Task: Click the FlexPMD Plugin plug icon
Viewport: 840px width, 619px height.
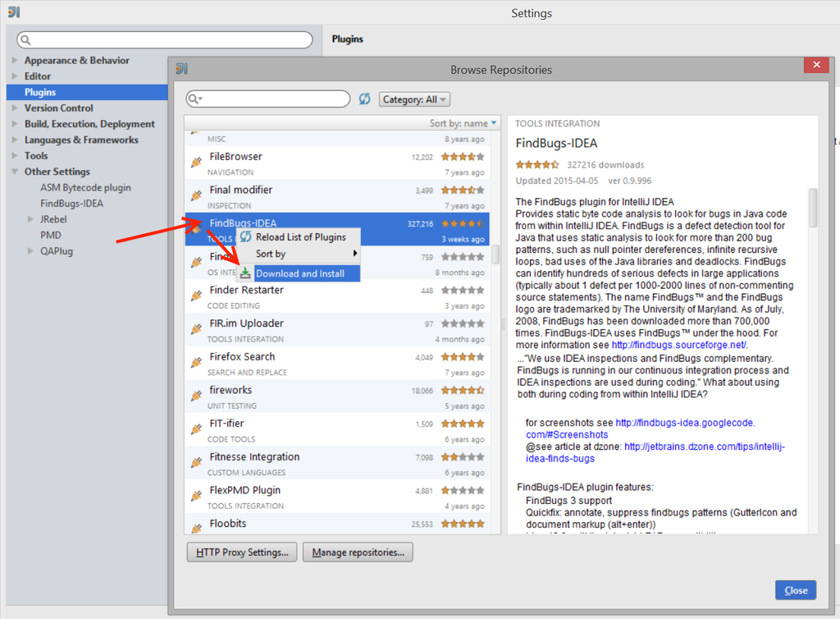Action: point(197,495)
